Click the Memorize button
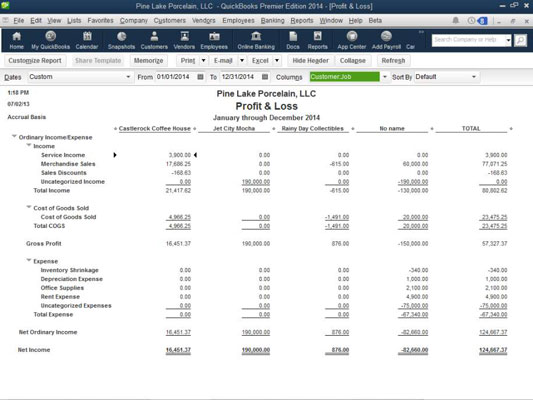The height and width of the screenshot is (400, 533). (x=149, y=60)
